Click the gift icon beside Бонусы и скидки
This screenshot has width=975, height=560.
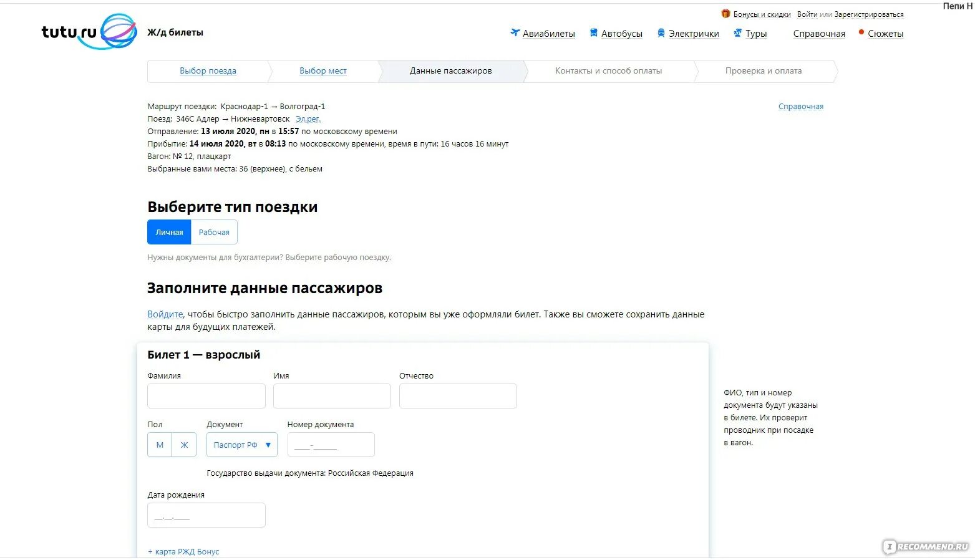click(x=725, y=14)
